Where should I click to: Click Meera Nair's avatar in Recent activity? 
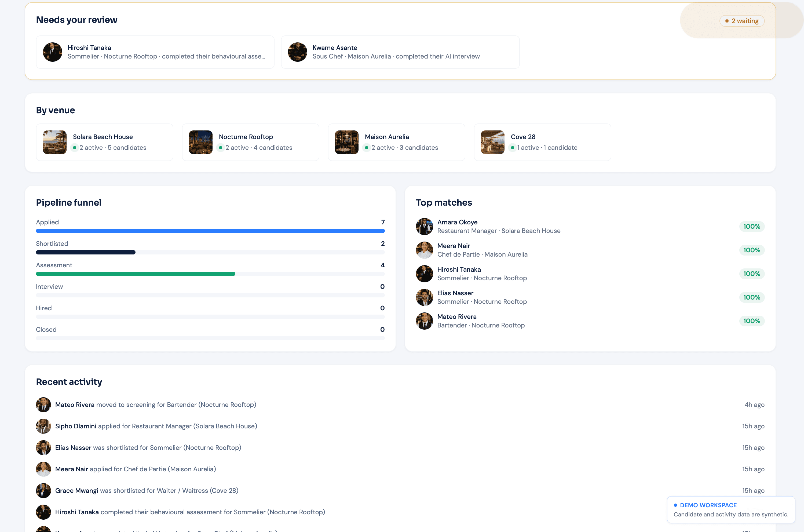(x=43, y=469)
